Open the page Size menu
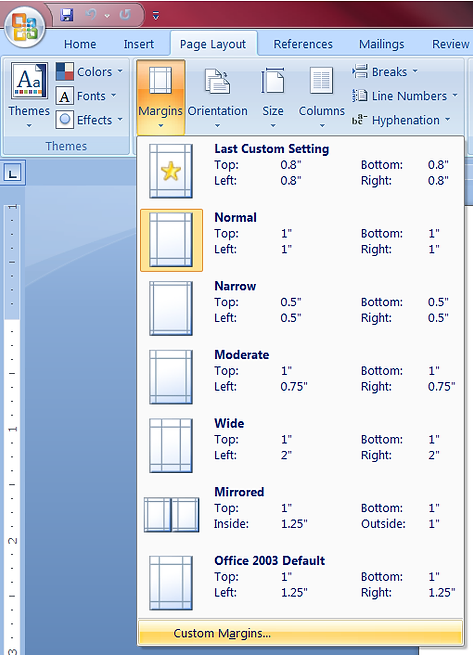Screen dimensions: 473x655 (273, 97)
